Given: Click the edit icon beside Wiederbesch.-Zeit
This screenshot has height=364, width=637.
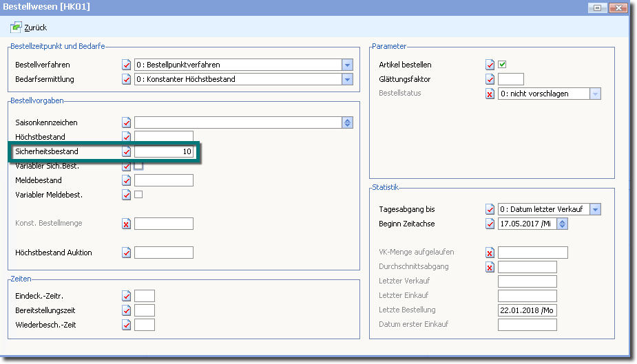Looking at the screenshot, I should tap(126, 325).
